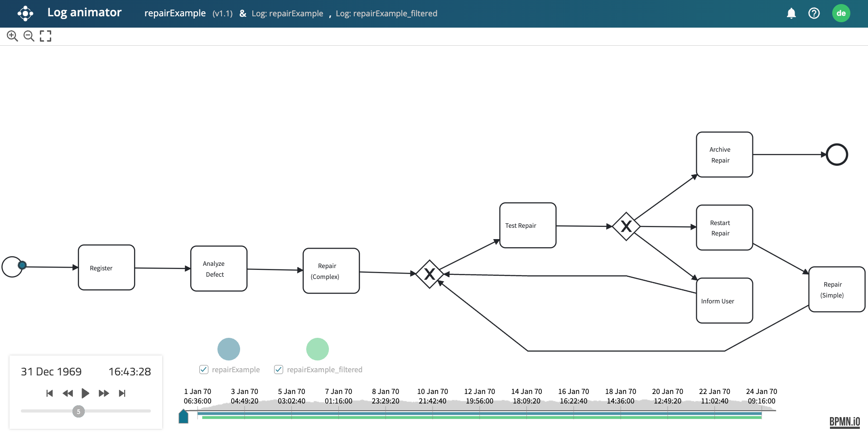Click the speed slider handle
This screenshot has width=868, height=437.
tap(78, 411)
